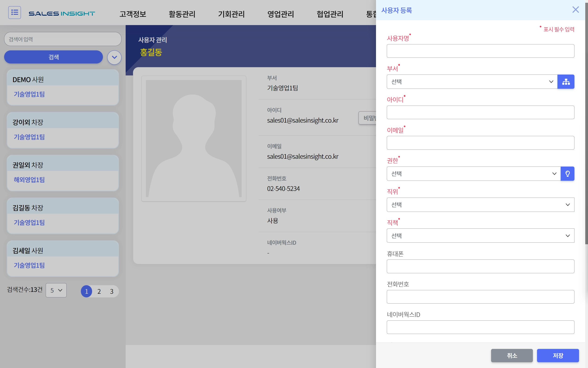
Task: Click the partially hidden 비밀번호 button
Action: coord(367,118)
